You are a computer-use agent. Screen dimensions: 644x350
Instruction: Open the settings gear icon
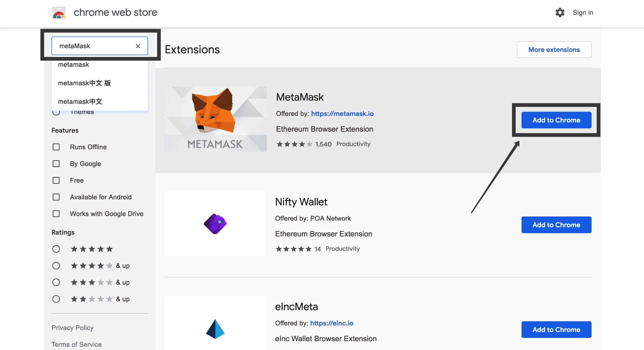click(x=560, y=13)
